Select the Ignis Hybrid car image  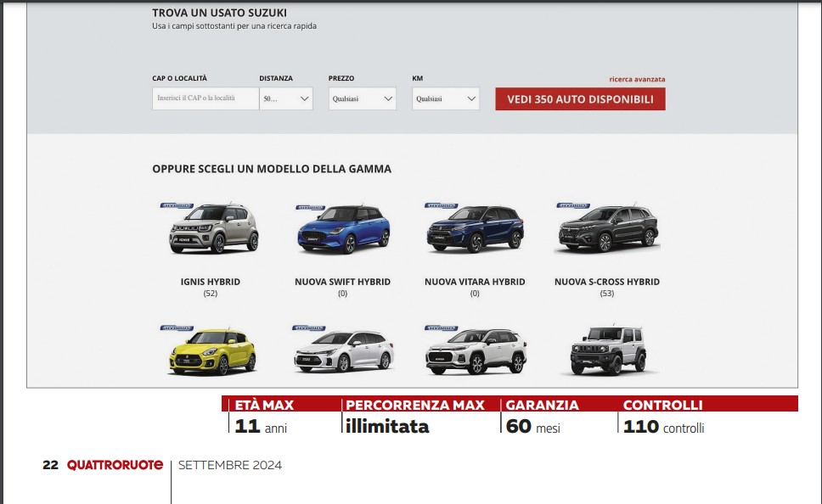(x=214, y=229)
